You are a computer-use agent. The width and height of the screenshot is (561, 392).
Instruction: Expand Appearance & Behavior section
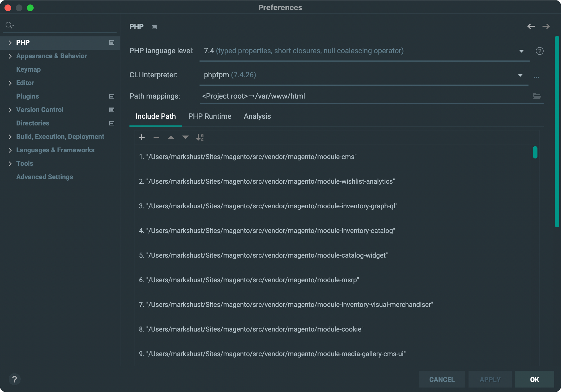pos(10,56)
